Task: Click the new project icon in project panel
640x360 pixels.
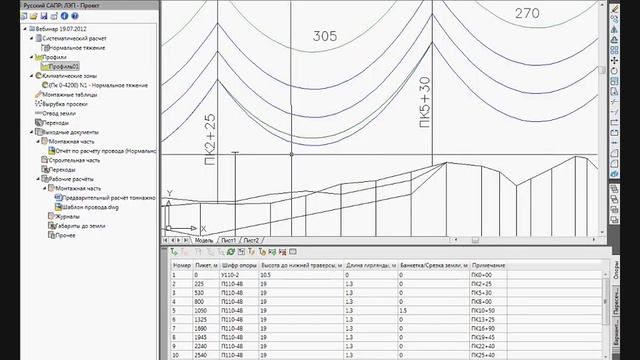Action: (24, 16)
